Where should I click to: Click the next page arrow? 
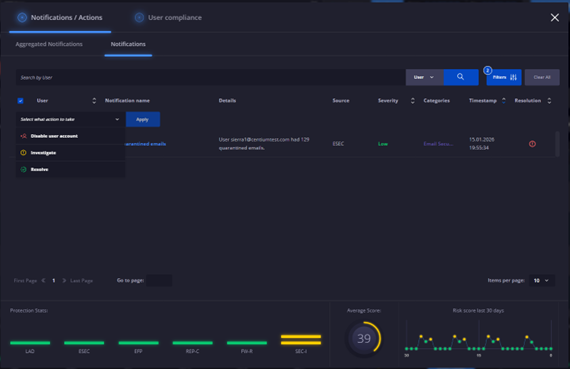coord(64,280)
